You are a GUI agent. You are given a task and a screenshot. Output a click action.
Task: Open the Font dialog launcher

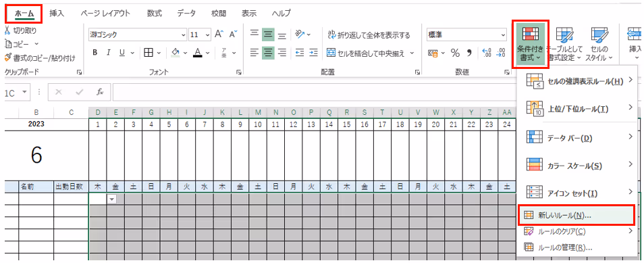pos(238,72)
